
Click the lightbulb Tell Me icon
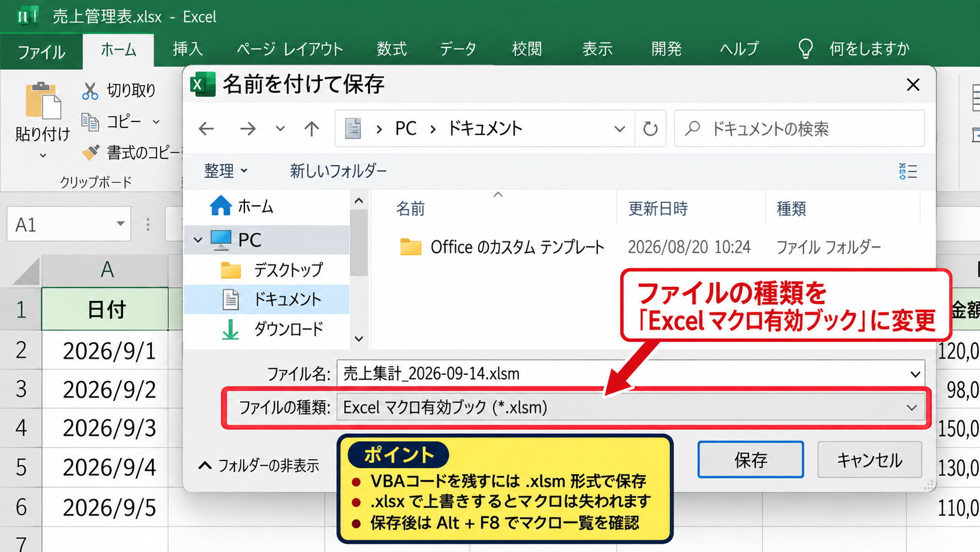pos(806,49)
